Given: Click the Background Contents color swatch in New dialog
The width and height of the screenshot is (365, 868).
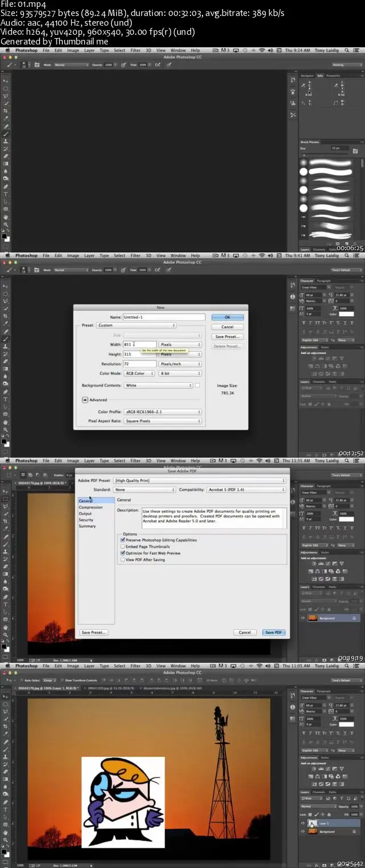Looking at the screenshot, I should 197,385.
